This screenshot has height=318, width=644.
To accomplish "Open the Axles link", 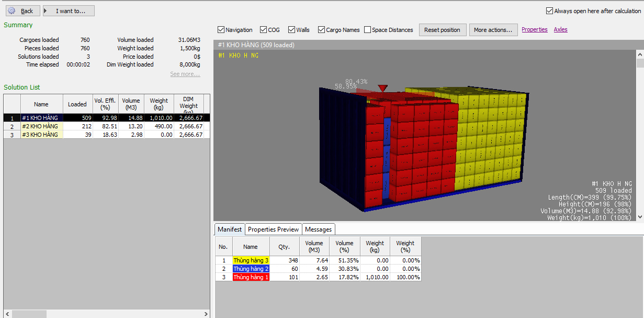I will click(x=560, y=29).
